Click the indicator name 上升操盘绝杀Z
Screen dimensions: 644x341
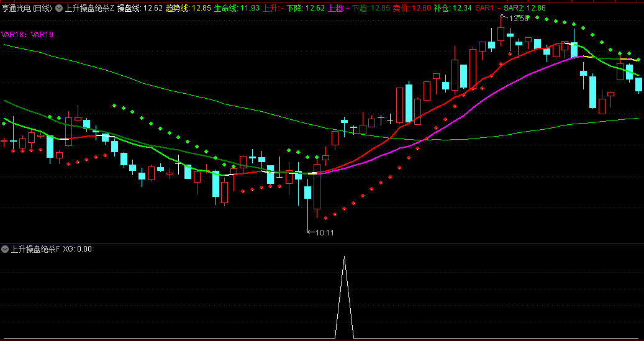click(x=89, y=8)
